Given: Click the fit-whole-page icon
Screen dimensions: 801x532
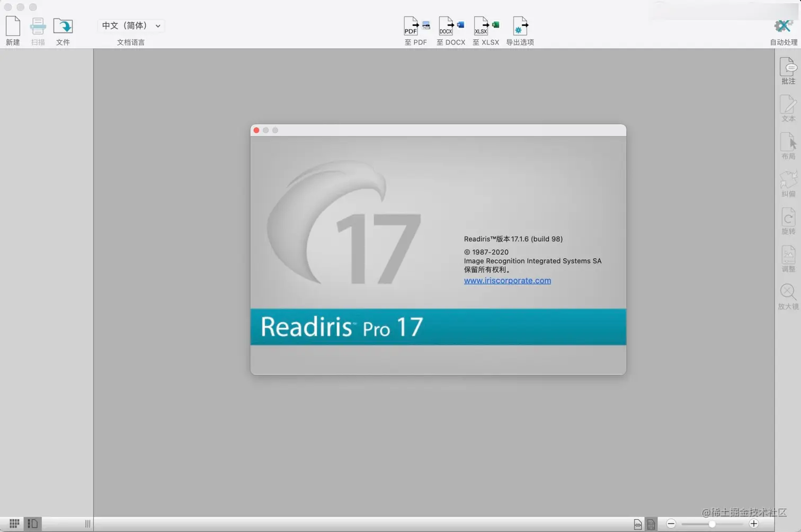Looking at the screenshot, I should coord(651,524).
